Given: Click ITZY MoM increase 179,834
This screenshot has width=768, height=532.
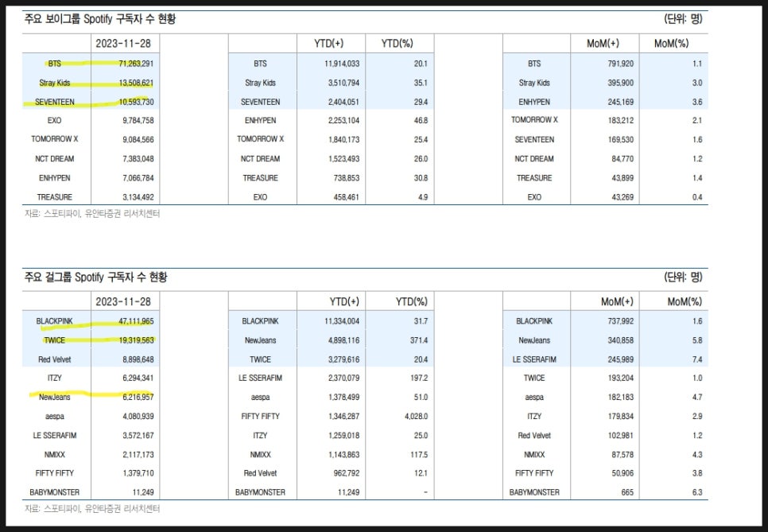Looking at the screenshot, I should [621, 417].
